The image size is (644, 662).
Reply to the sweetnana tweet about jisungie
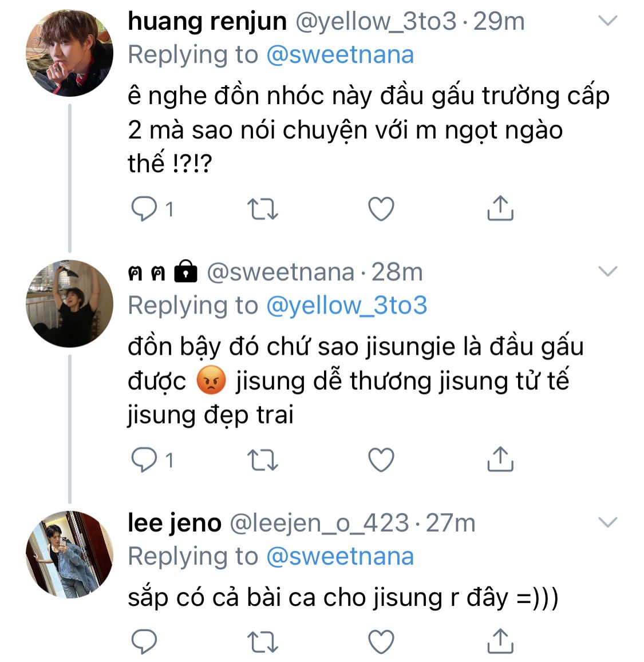pyautogui.click(x=144, y=460)
